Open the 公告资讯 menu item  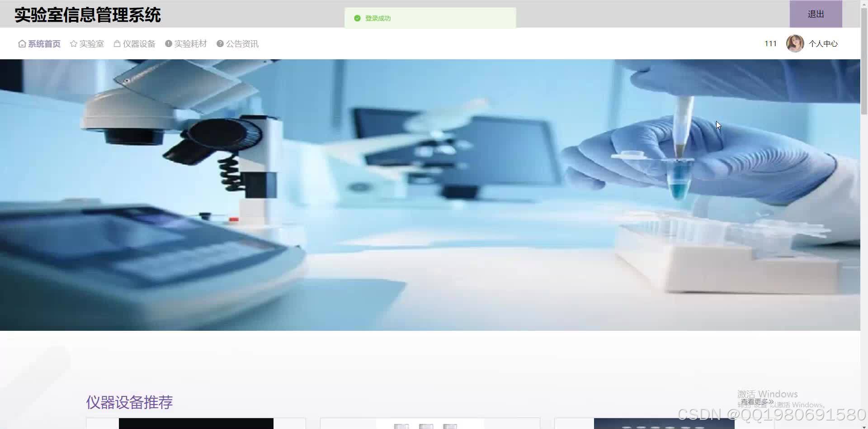[237, 44]
